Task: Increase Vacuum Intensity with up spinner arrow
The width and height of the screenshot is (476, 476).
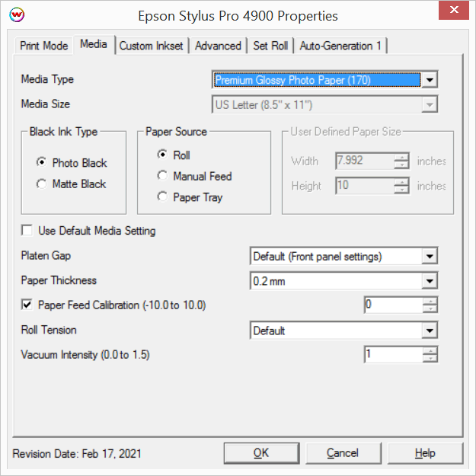Action: click(x=430, y=351)
